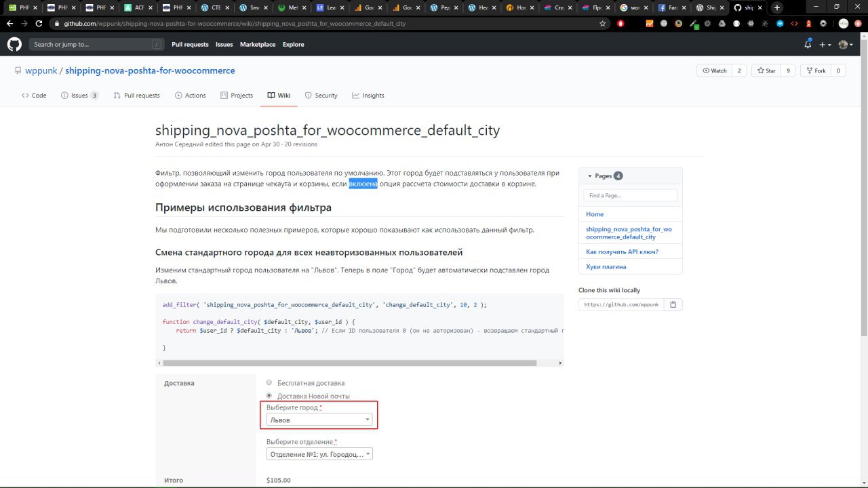Open the pink code brackets extension
Screen dimensions: 868x488
794,23
